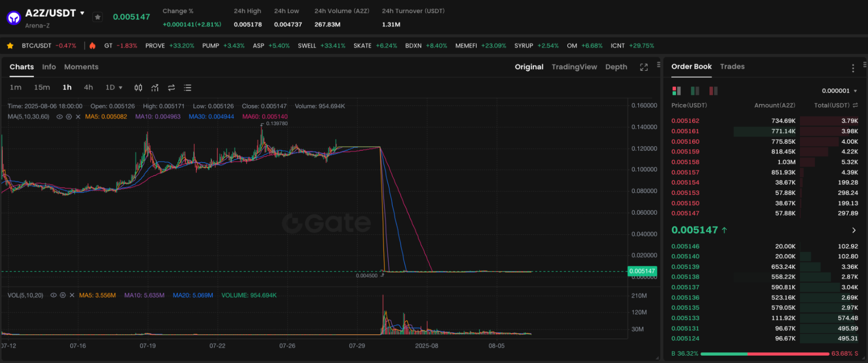The height and width of the screenshot is (363, 868).
Task: Set chart interval to 4h
Action: [x=88, y=87]
